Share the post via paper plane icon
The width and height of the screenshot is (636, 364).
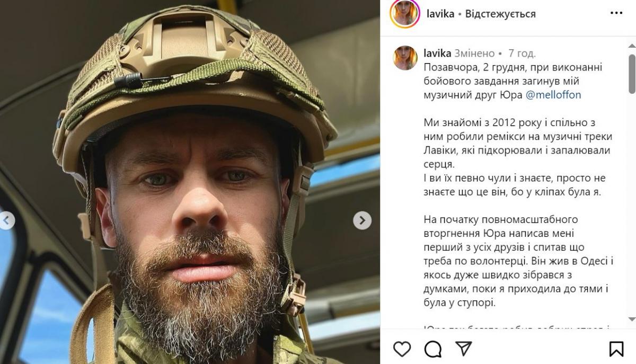pyautogui.click(x=464, y=348)
